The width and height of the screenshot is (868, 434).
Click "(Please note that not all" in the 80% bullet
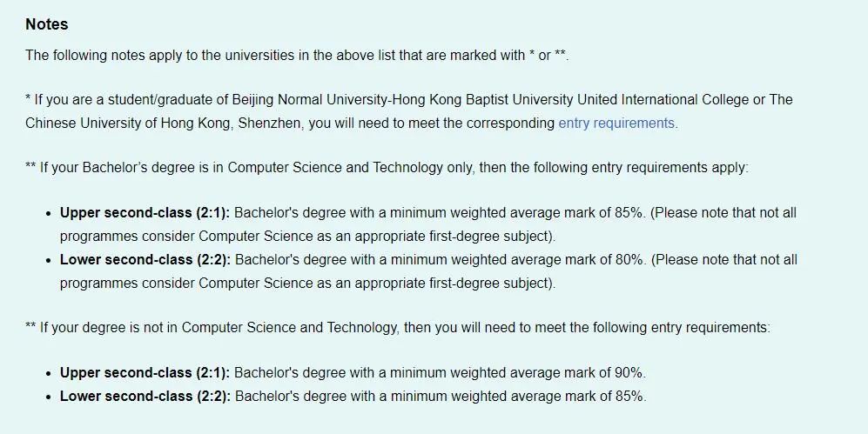pyautogui.click(x=724, y=259)
